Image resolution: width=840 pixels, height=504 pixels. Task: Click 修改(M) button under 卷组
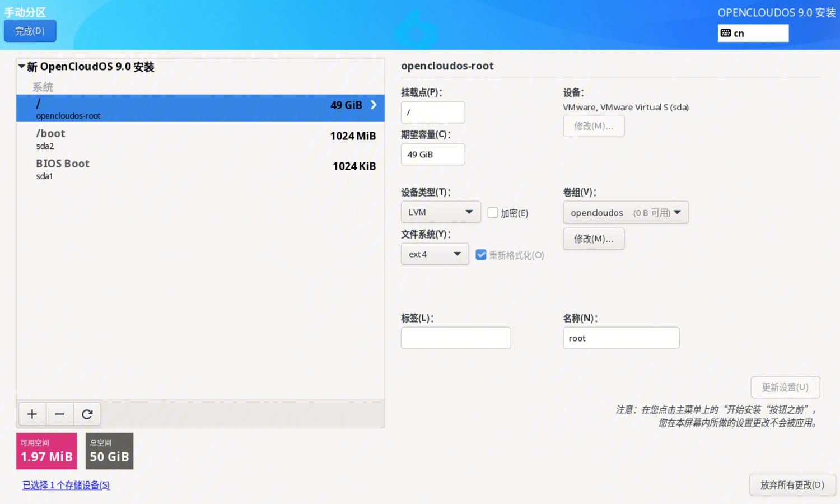coord(594,239)
